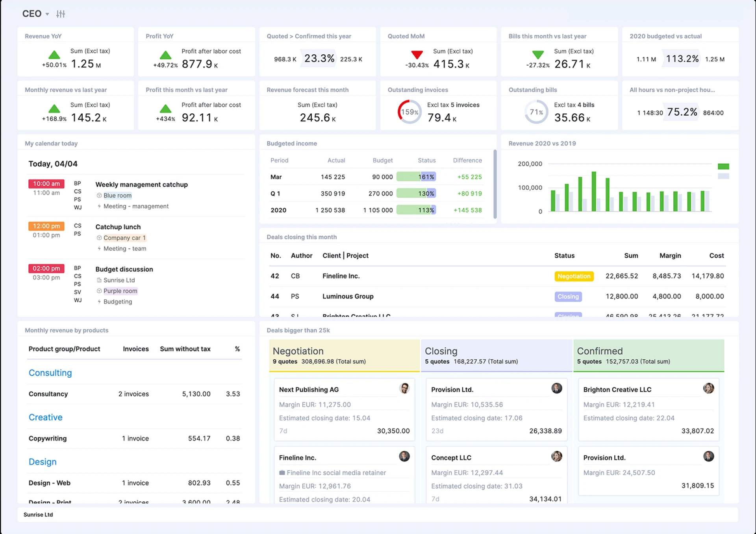This screenshot has height=534, width=756.
Task: Expand the CEO dashboard dropdown arrow
Action: click(47, 14)
